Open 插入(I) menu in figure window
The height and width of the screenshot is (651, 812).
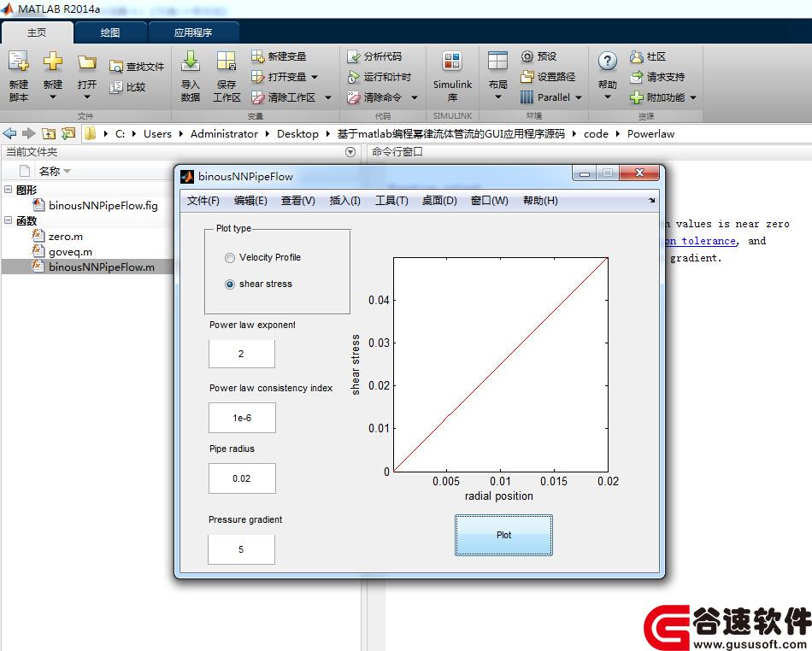click(x=345, y=201)
